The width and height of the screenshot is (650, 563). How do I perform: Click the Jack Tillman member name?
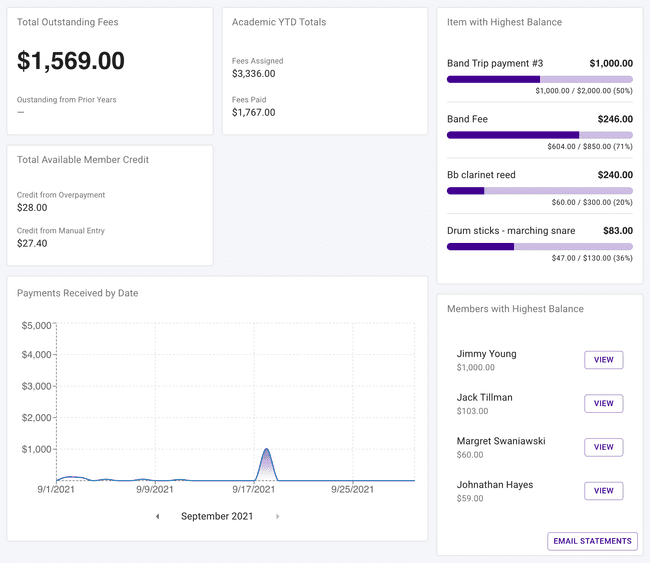(484, 397)
